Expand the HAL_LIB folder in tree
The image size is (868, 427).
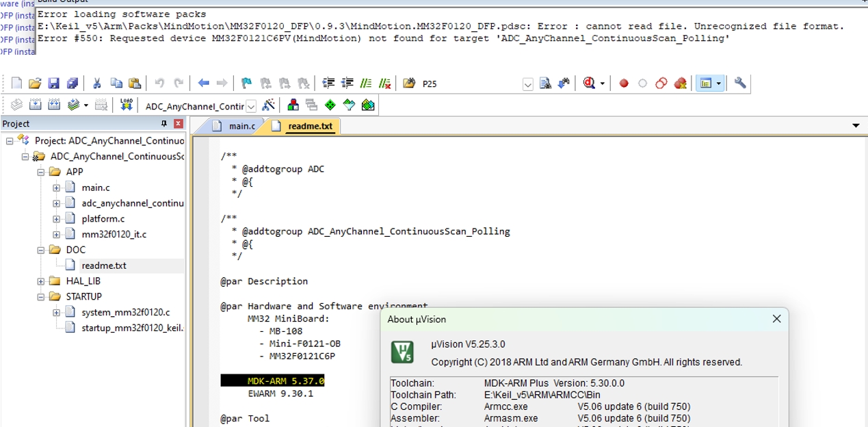point(41,281)
